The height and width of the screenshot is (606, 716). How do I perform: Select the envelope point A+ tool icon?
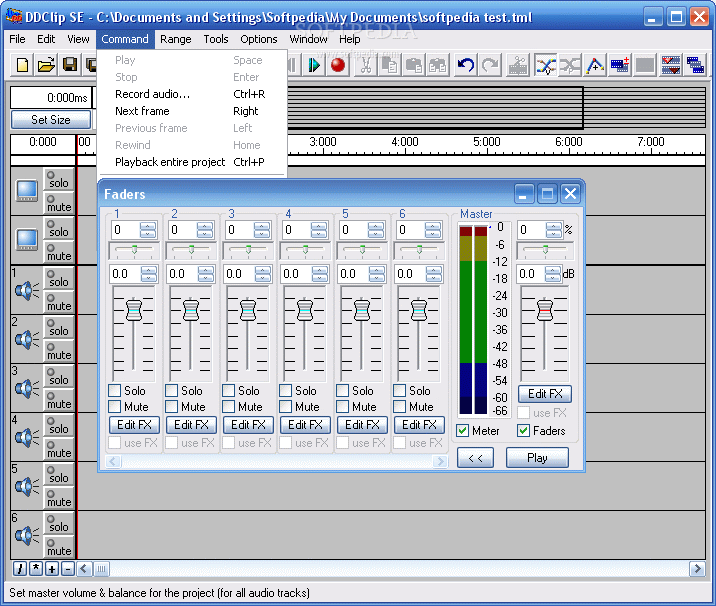[595, 65]
